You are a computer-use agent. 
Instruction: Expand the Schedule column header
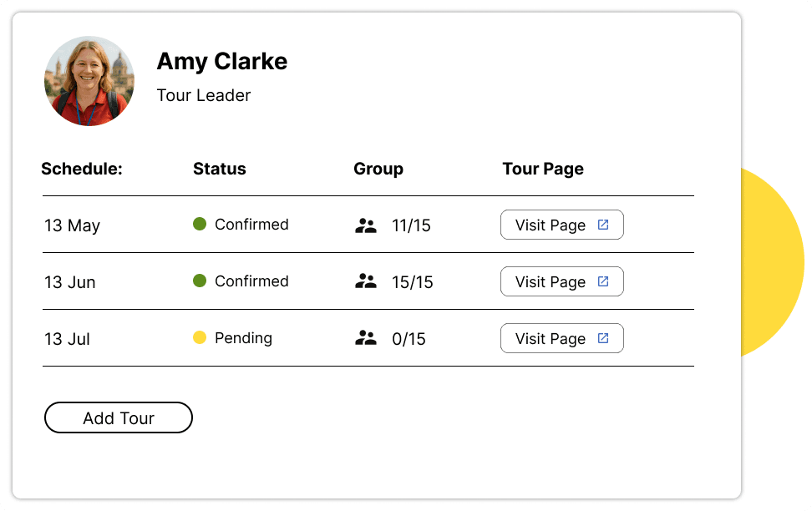click(81, 169)
